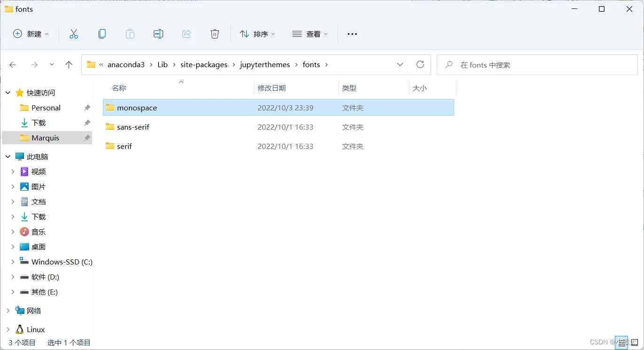644x350 pixels.
Task: Click fonts in the address path
Action: point(311,65)
